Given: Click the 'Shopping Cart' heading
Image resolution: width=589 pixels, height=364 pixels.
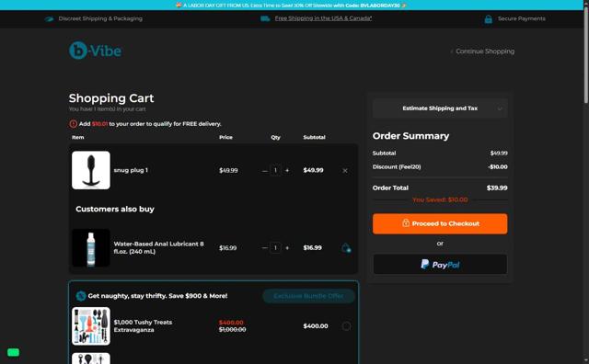Looking at the screenshot, I should tap(111, 98).
